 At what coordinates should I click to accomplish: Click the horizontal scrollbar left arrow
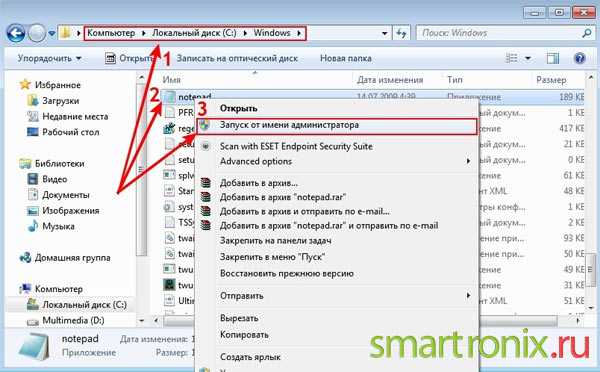tap(156, 320)
